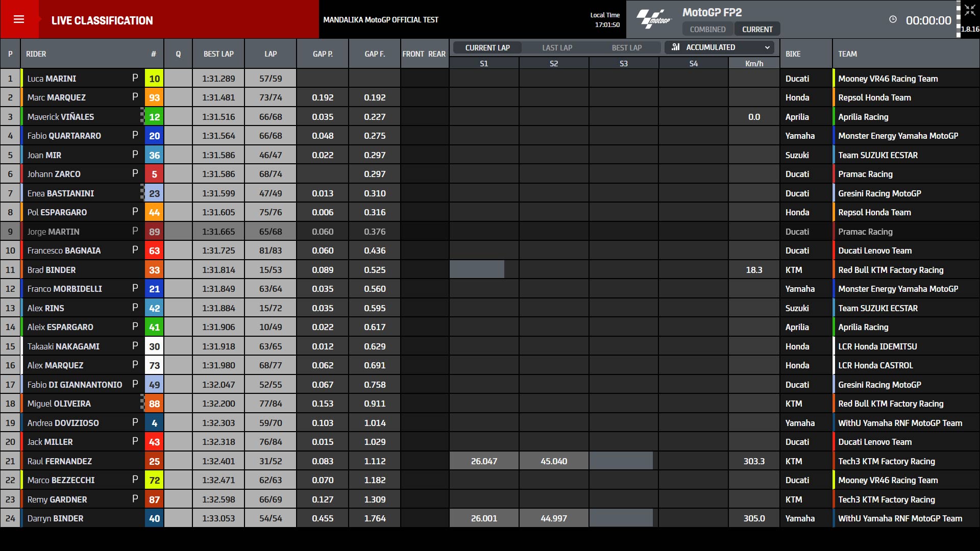Click rider name Maverick VIÑALES
The width and height of the screenshot is (980, 551).
61,117
